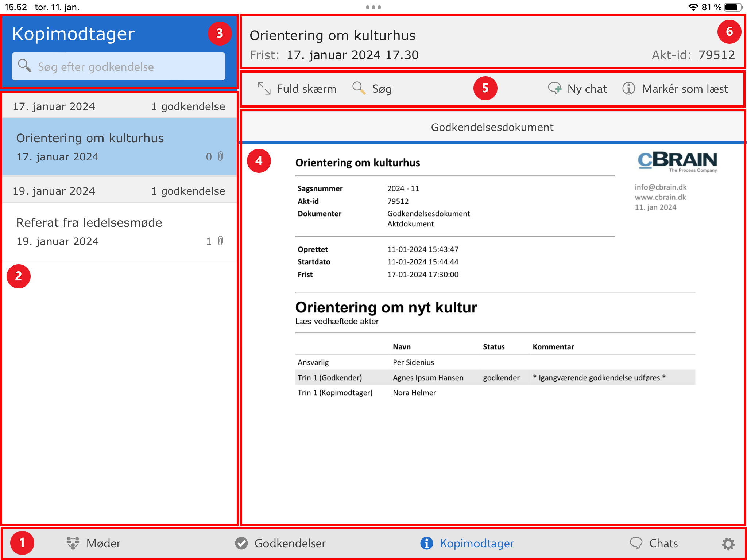Click paperclip icon on Orientering om kulturhus
The image size is (747, 560).
[x=221, y=156]
